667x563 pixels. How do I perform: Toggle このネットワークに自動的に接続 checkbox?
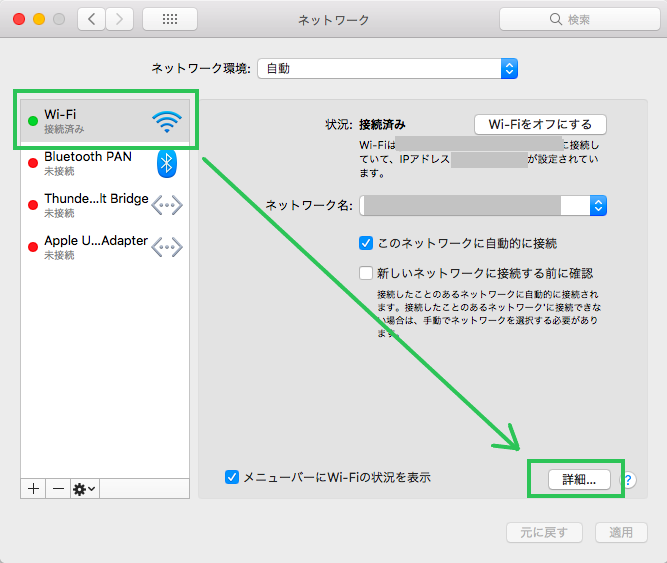(366, 243)
